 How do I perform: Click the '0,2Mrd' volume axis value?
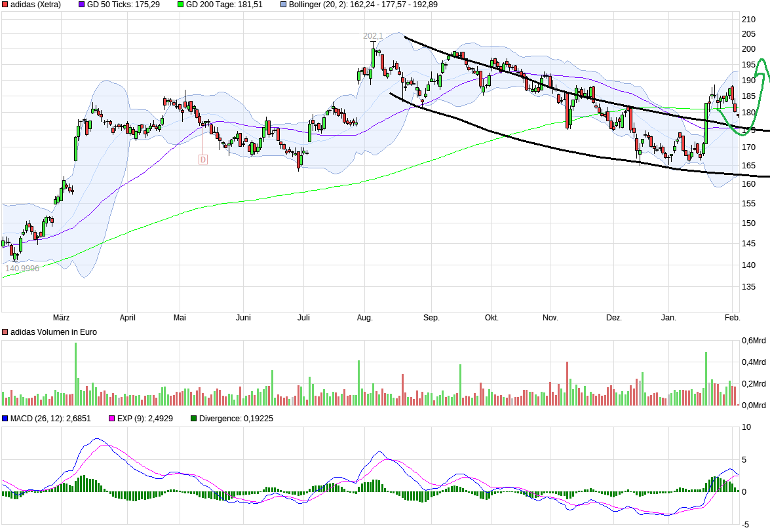[x=754, y=384]
